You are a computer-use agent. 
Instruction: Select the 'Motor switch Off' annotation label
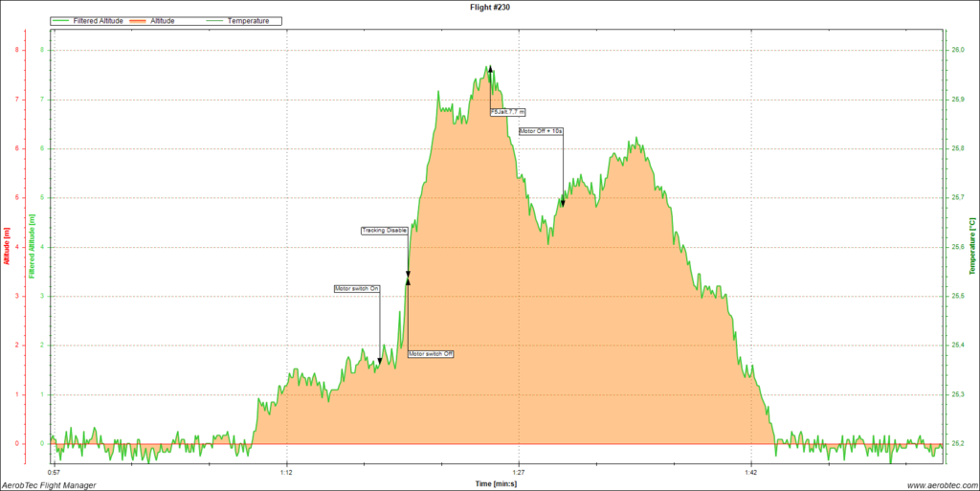pyautogui.click(x=431, y=353)
